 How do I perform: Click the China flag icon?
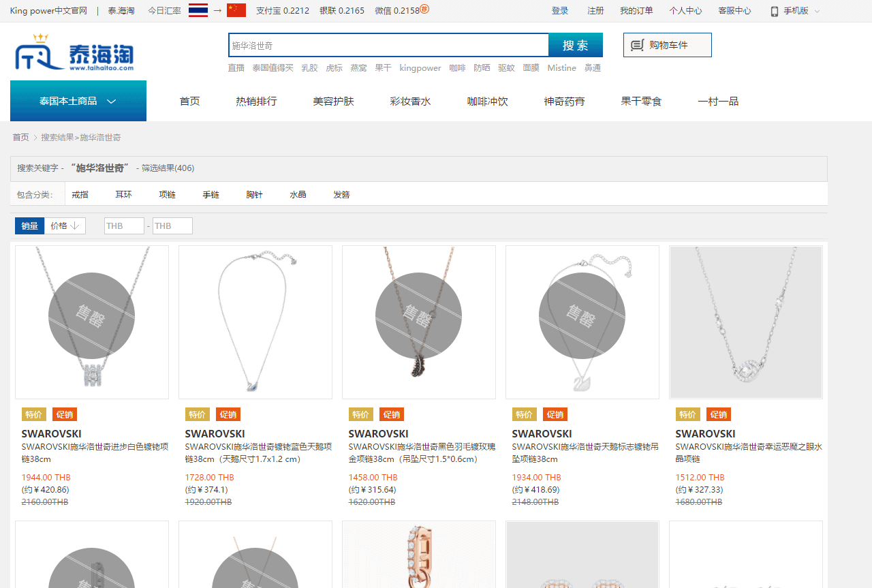[x=236, y=10]
